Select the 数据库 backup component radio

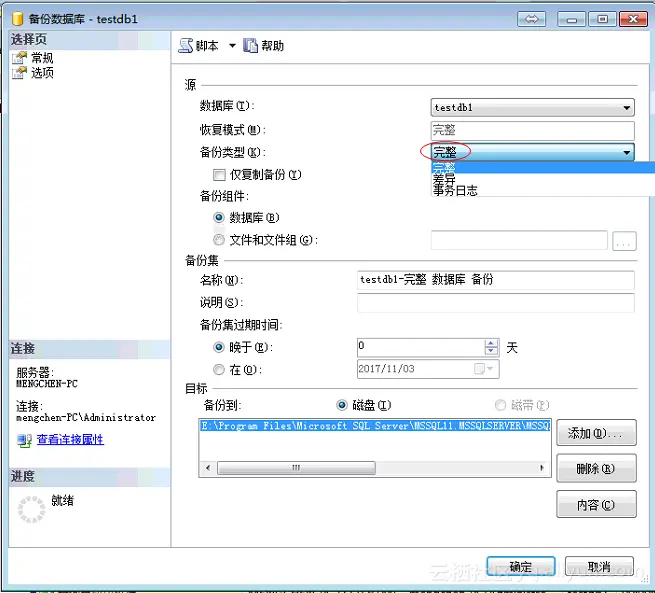click(219, 218)
